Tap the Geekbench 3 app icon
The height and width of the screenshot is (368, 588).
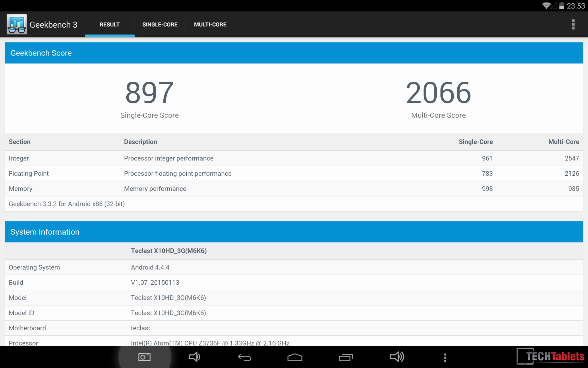(x=17, y=24)
